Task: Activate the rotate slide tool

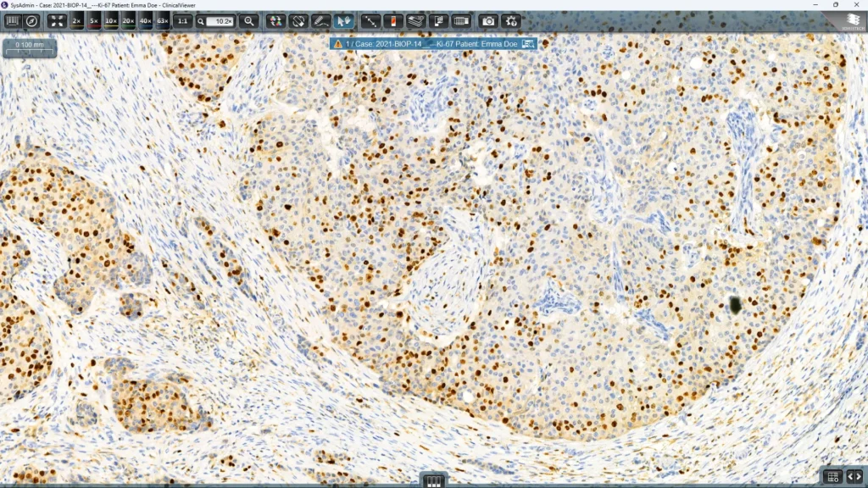Action: coord(298,21)
